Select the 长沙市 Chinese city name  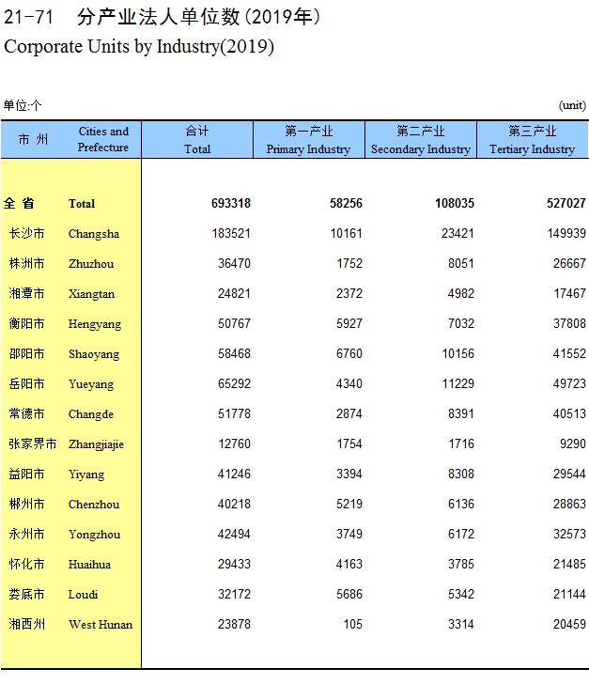pos(26,233)
